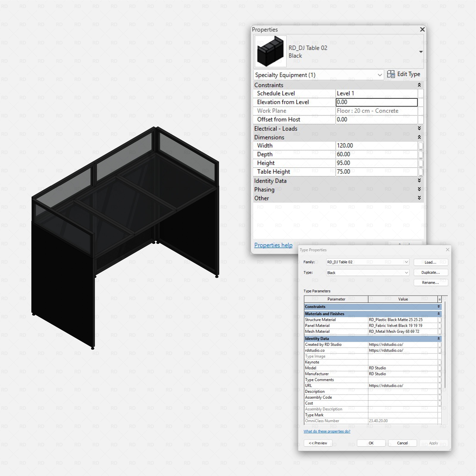This screenshot has width=476, height=476.
Task: Click the OmniClass Number value 23.40.20.00
Action: click(403, 421)
